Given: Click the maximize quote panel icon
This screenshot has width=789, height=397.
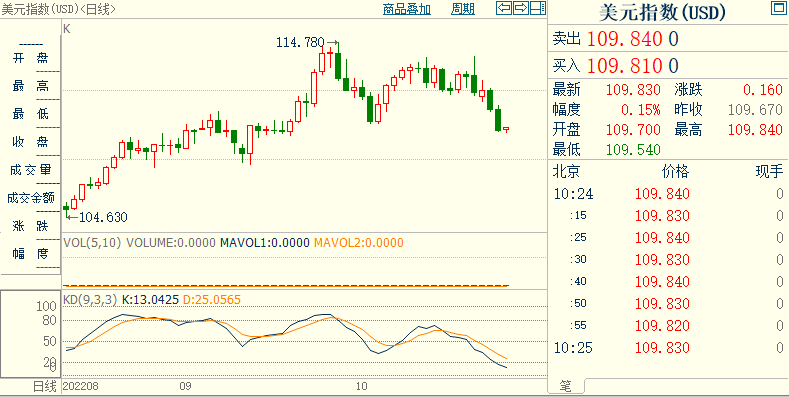Looking at the screenshot, I should 777,8.
